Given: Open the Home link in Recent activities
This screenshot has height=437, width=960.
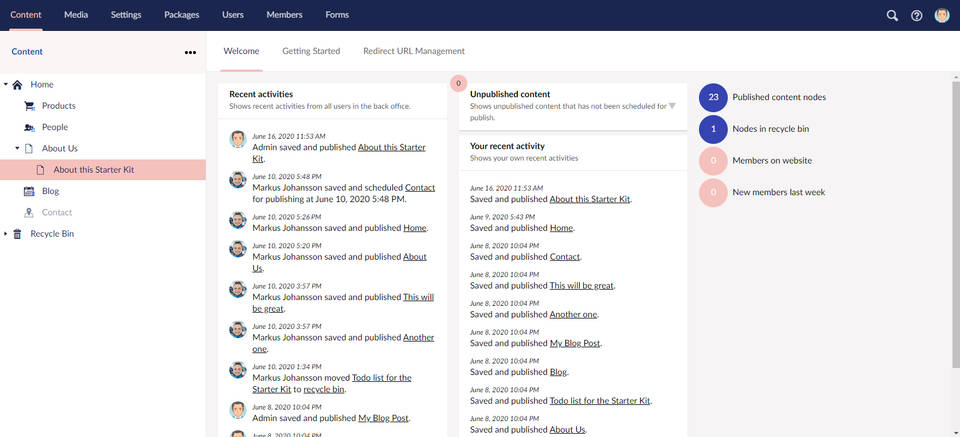Looking at the screenshot, I should [x=414, y=228].
